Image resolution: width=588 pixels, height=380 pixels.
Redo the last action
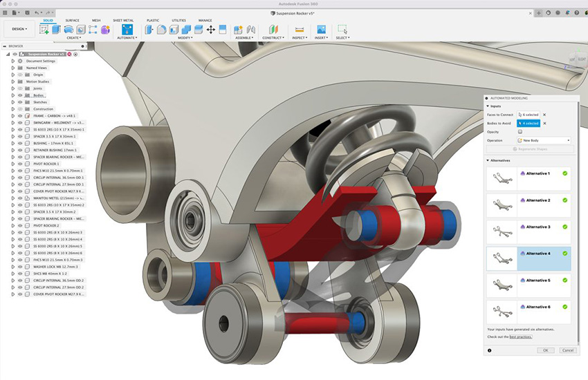(x=48, y=12)
